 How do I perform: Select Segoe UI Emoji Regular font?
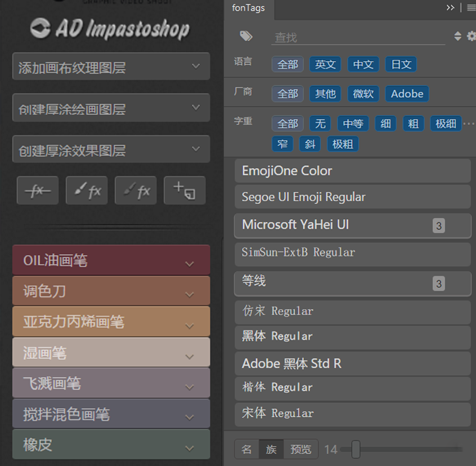pos(353,197)
